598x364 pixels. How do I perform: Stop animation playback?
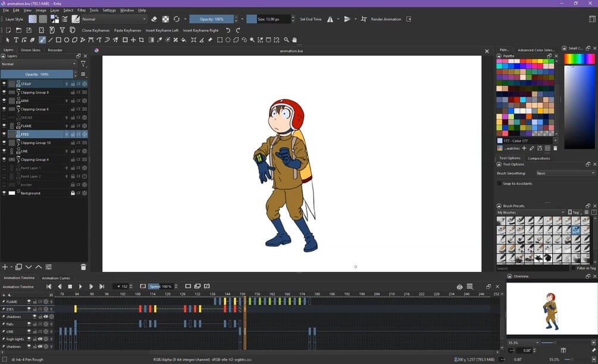(70, 286)
